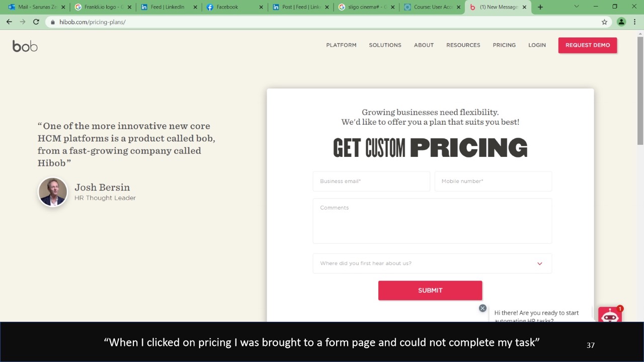Click the browser forward arrow
This screenshot has height=362, width=644.
22,22
